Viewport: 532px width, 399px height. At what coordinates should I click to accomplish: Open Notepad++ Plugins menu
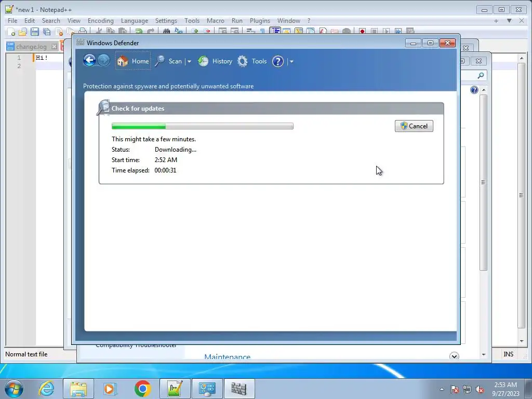tap(260, 21)
